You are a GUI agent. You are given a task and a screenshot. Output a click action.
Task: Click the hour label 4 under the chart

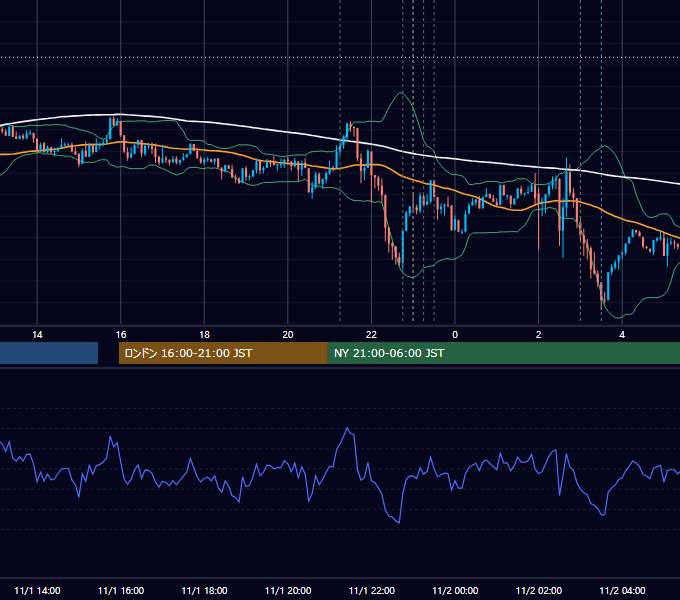point(622,335)
